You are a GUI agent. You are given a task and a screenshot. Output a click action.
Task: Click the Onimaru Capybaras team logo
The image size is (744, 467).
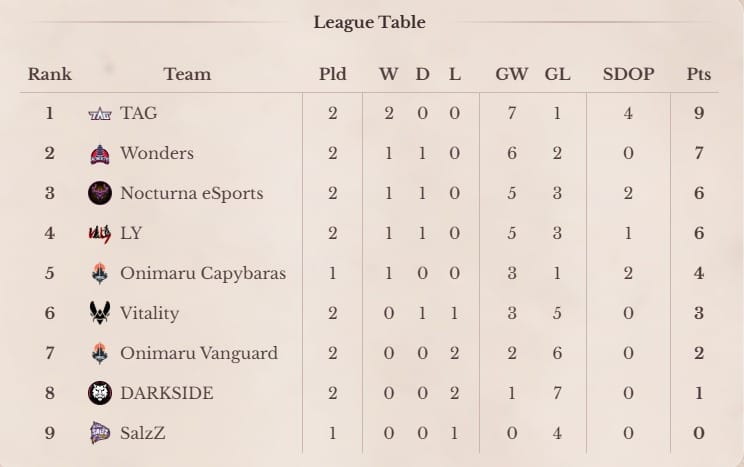coord(100,273)
